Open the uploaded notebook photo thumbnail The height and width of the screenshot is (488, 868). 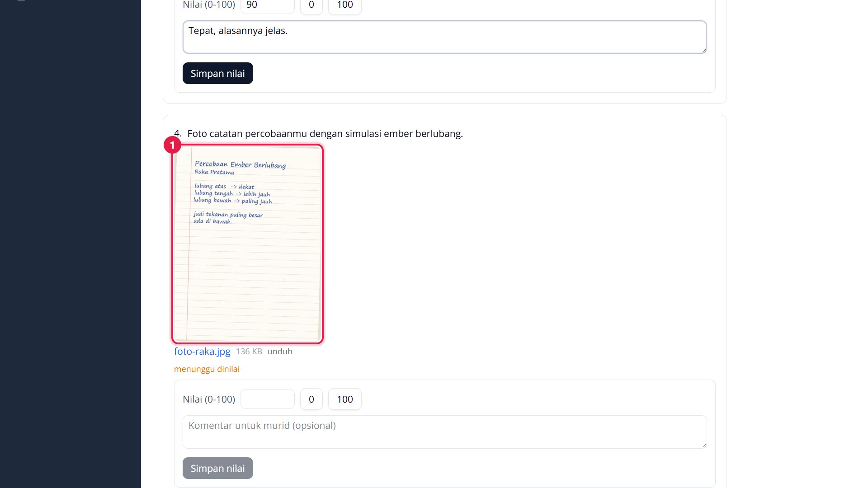pos(247,244)
